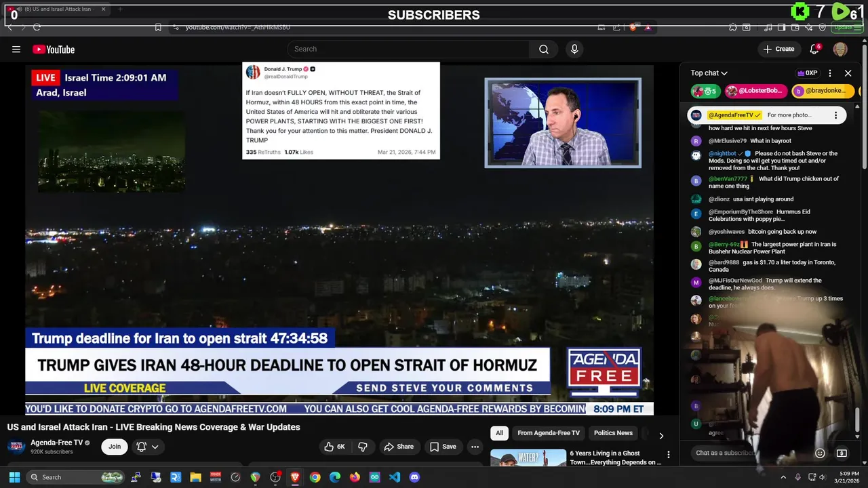Like the video with thumbs up
The image size is (868, 488).
(x=335, y=447)
